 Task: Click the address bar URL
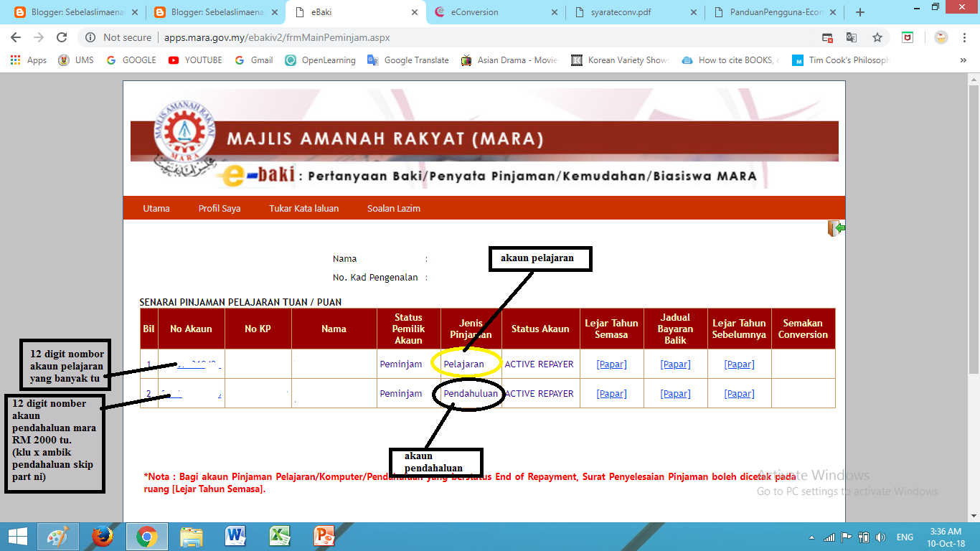point(277,37)
